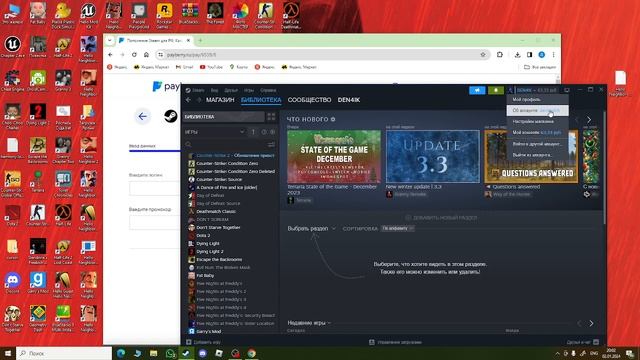Image resolution: width=640 pixels, height=360 pixels.
Task: Select 'Мой профиль' from account menu
Action: 538,100
